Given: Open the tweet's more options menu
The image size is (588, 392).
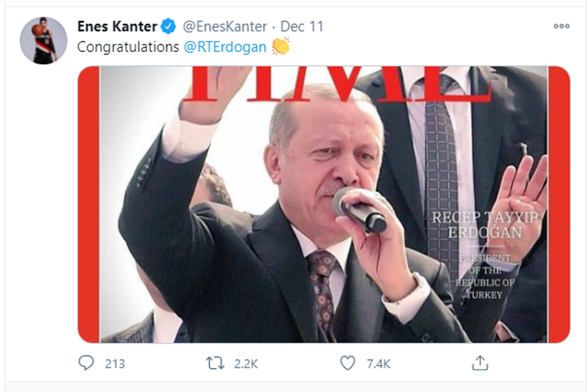Looking at the screenshot, I should [561, 26].
